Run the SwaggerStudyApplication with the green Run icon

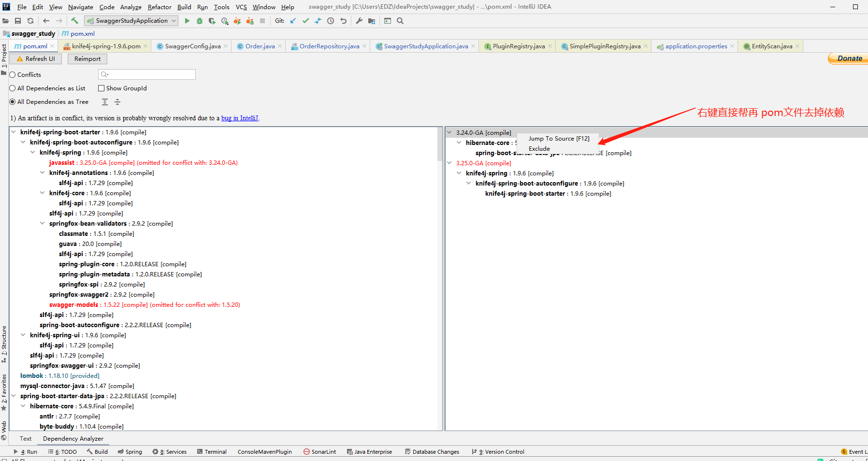188,21
